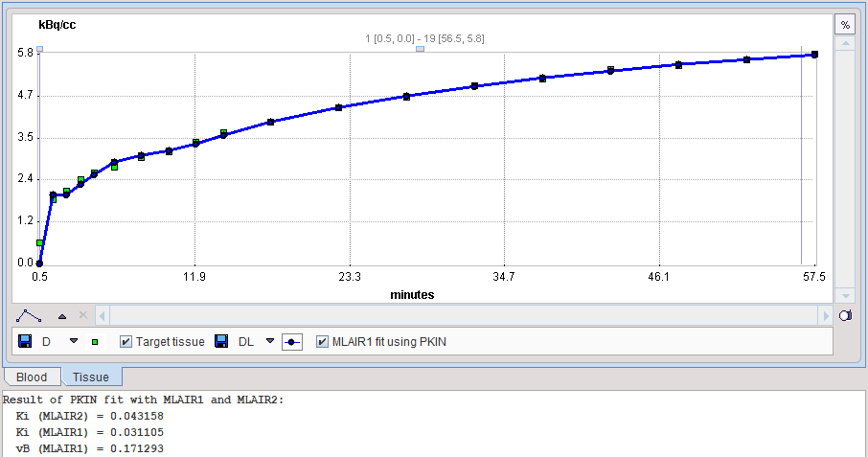868x457 pixels.
Task: Click the percent scale button
Action: [845, 25]
